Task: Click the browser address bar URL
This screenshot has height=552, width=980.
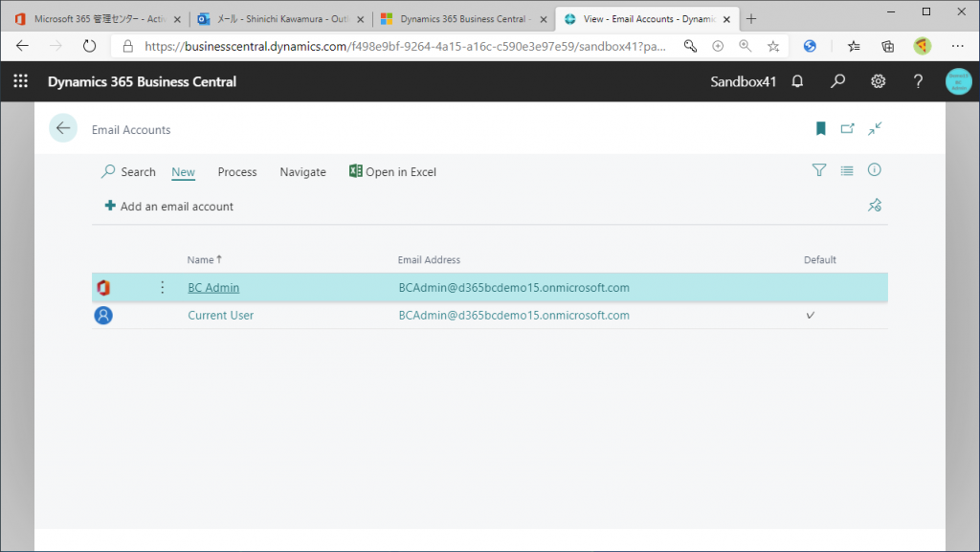Action: pyautogui.click(x=405, y=46)
